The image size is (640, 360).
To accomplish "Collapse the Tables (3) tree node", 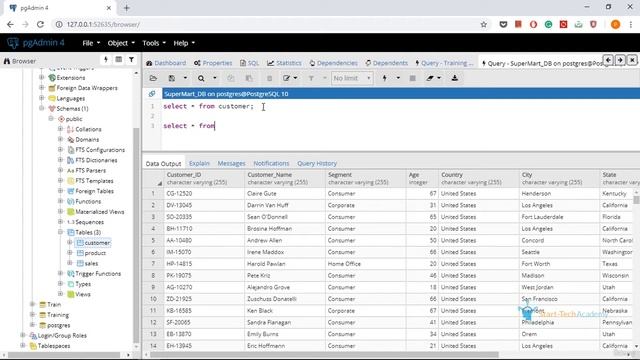I will (60, 232).
